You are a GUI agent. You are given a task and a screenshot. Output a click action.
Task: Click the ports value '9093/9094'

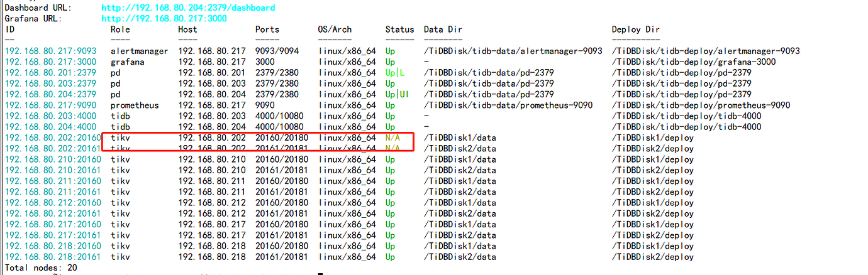tap(277, 51)
